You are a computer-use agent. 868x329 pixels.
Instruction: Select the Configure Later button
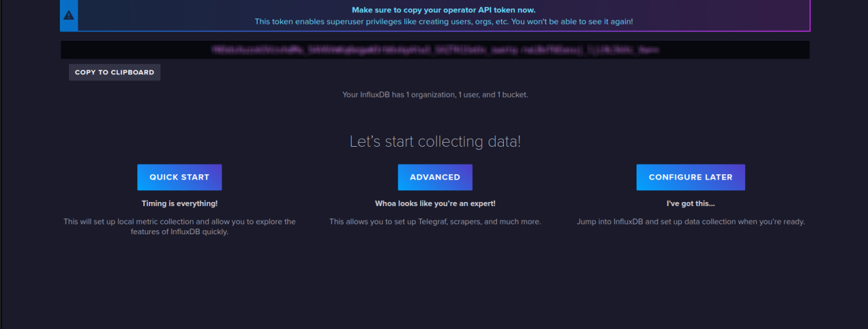[x=690, y=177]
